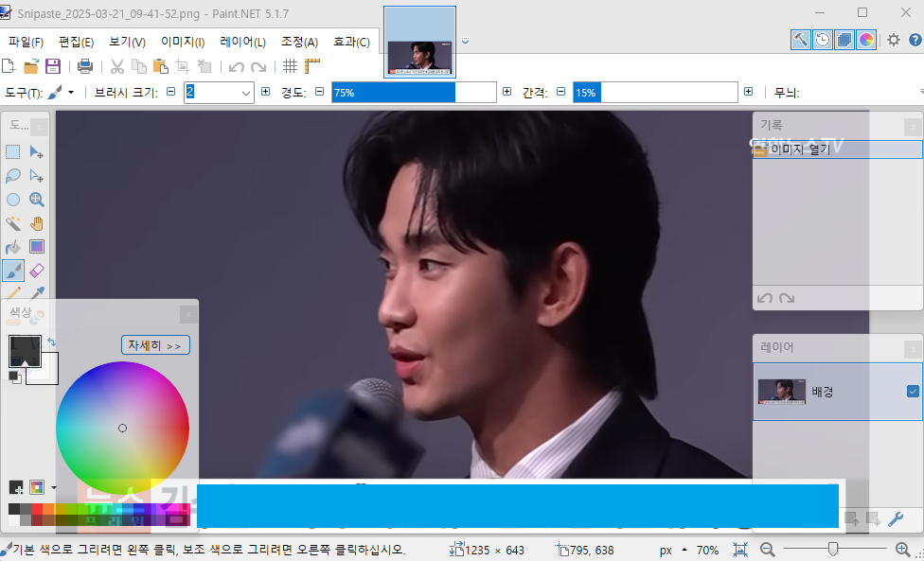Choose the Color Picker eyedropper tool
This screenshot has width=924, height=561.
[x=37, y=292]
